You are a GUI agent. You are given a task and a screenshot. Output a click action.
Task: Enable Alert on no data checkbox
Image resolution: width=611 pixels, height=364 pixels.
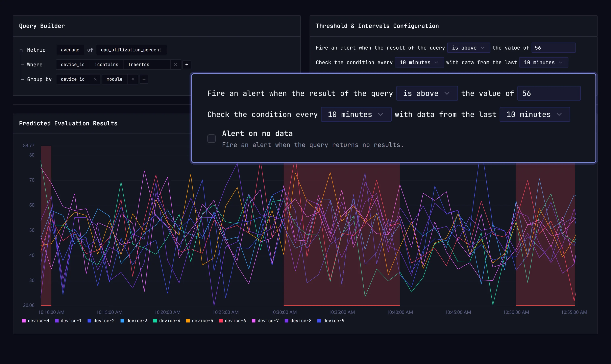pyautogui.click(x=211, y=139)
